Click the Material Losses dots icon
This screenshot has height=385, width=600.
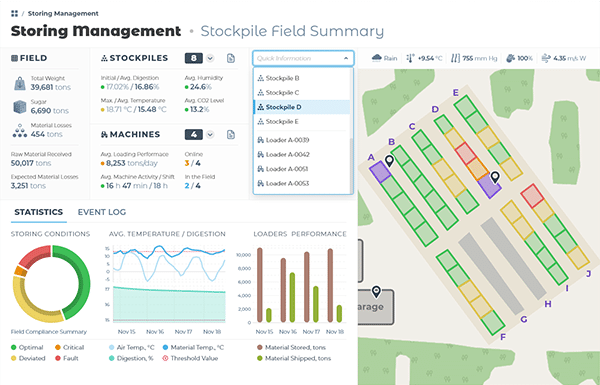20,131
